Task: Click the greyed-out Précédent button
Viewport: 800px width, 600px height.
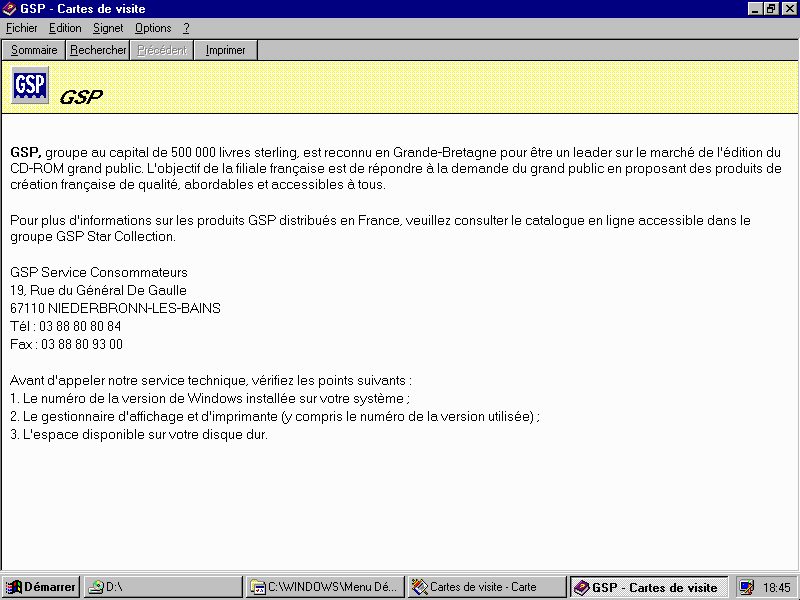Action: pyautogui.click(x=162, y=50)
